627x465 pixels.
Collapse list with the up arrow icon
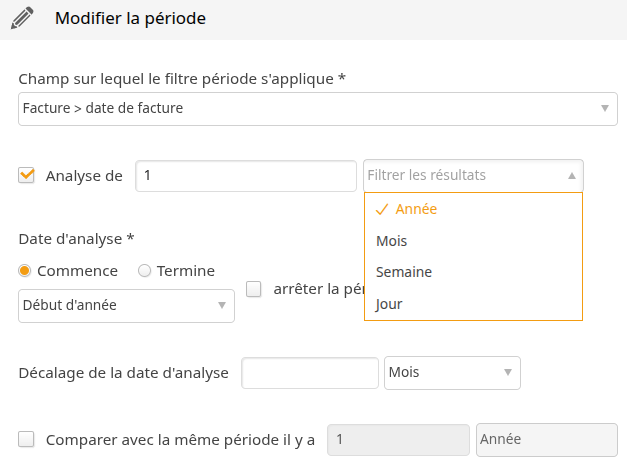point(572,176)
